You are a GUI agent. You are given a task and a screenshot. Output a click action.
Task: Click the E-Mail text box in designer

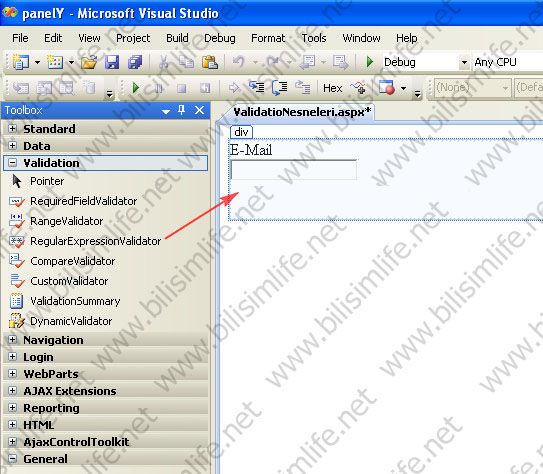coord(294,170)
